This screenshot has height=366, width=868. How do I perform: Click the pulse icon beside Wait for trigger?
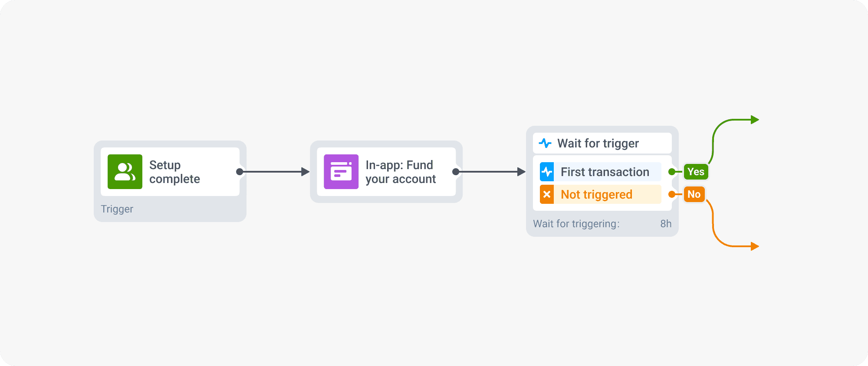545,143
